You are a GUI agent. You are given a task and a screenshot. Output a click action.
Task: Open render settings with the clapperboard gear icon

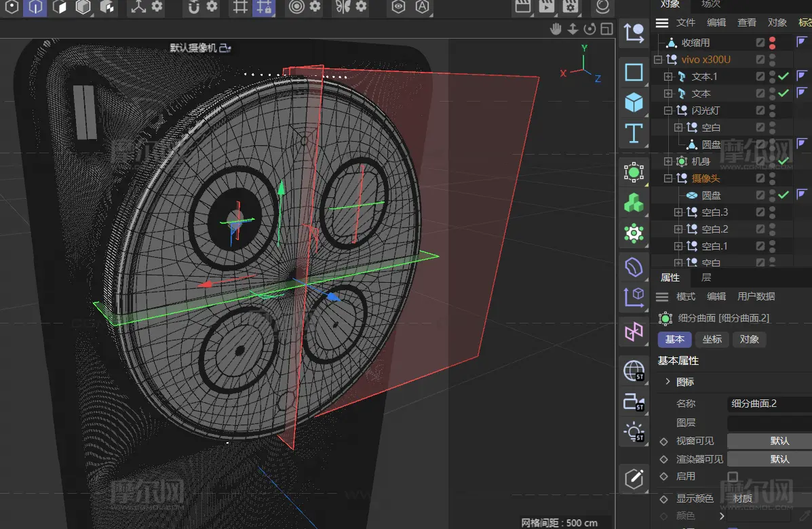pyautogui.click(x=571, y=7)
